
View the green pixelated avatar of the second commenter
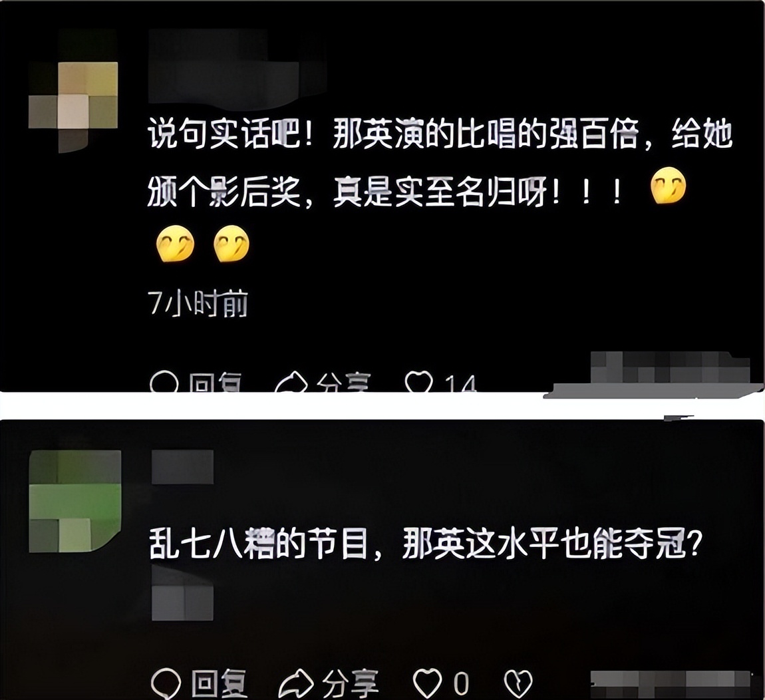pos(75,501)
